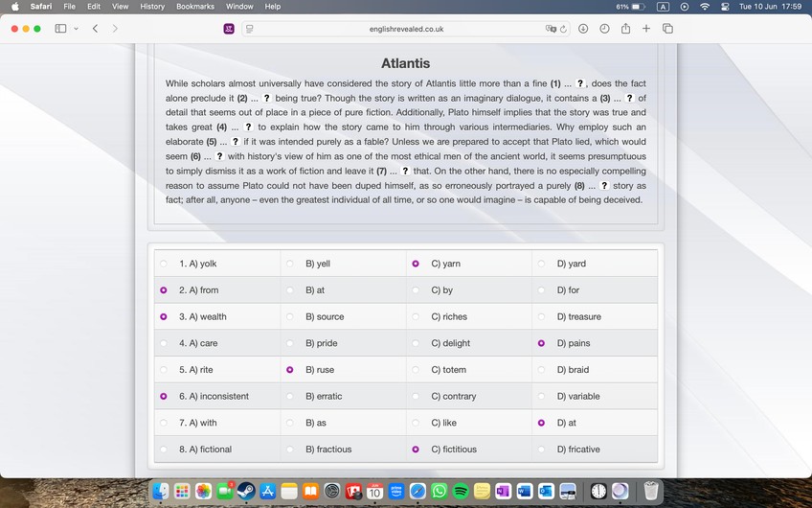Click the downloads icon in toolbar
This screenshot has width=812, height=508.
coord(583,29)
